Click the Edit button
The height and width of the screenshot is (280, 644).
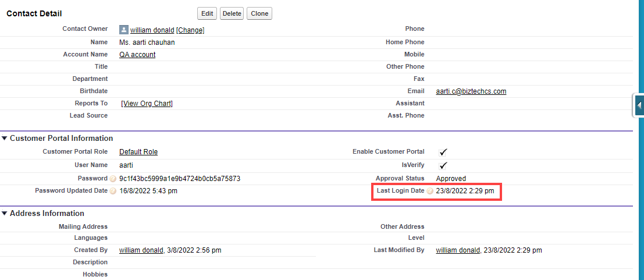point(207,13)
